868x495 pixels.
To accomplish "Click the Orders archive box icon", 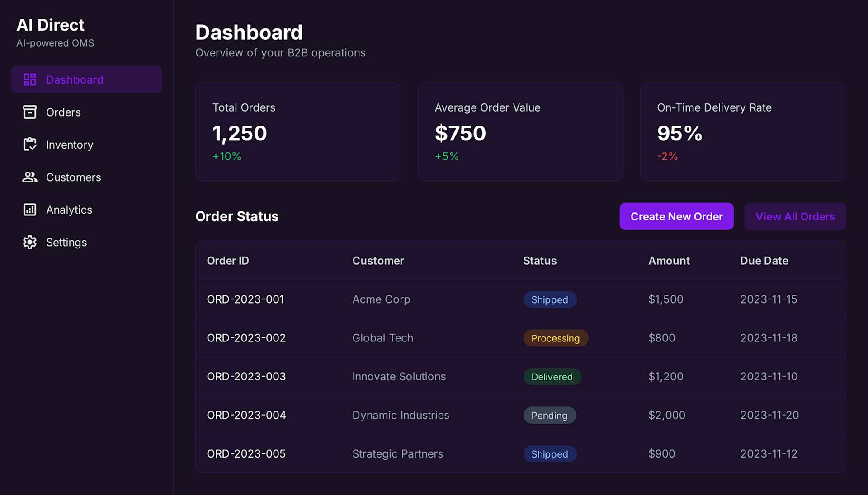I will pos(30,112).
